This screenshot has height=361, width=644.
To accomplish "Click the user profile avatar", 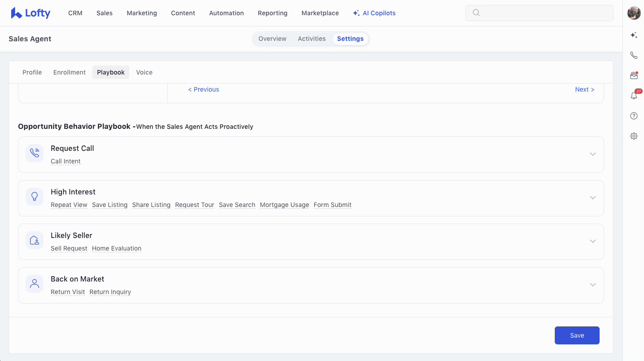I will coord(634,13).
